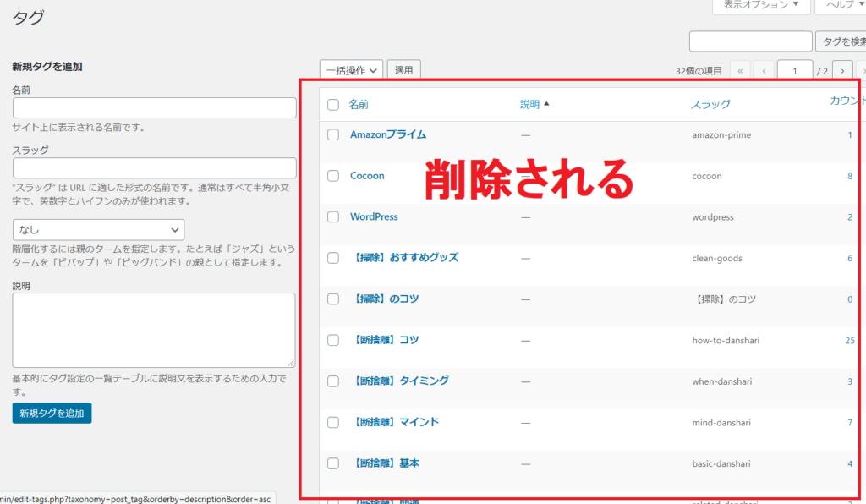Open the 【掃除】おすすめグッズ tag

click(404, 257)
